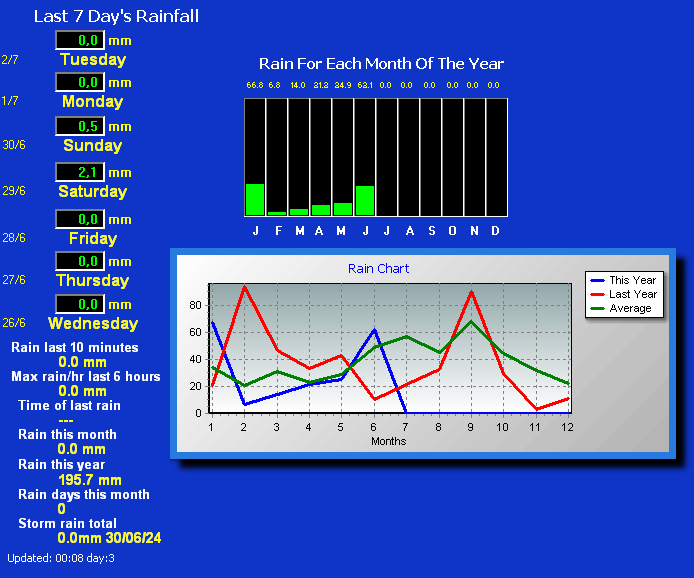The image size is (694, 578).
Task: Click the blue This Year legend swatch
Action: [597, 280]
